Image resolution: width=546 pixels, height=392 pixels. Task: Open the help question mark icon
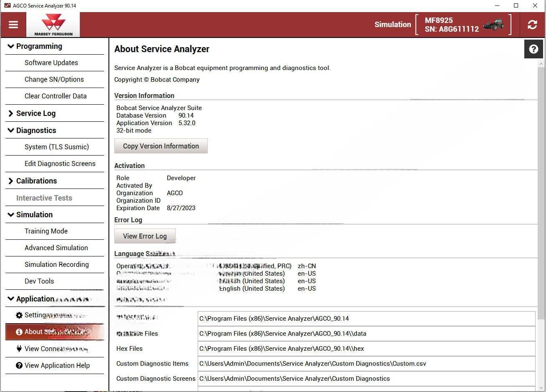(x=533, y=49)
